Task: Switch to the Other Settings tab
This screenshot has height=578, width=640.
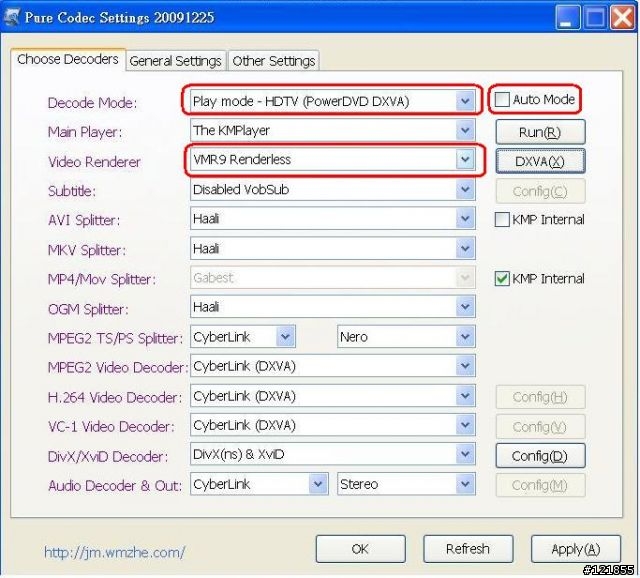Action: [x=273, y=61]
